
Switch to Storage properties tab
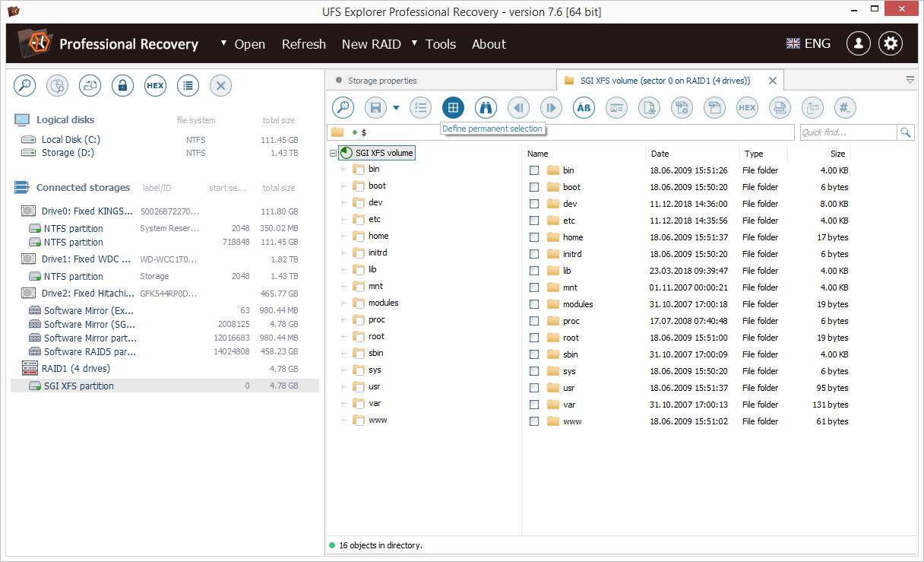[x=382, y=81]
